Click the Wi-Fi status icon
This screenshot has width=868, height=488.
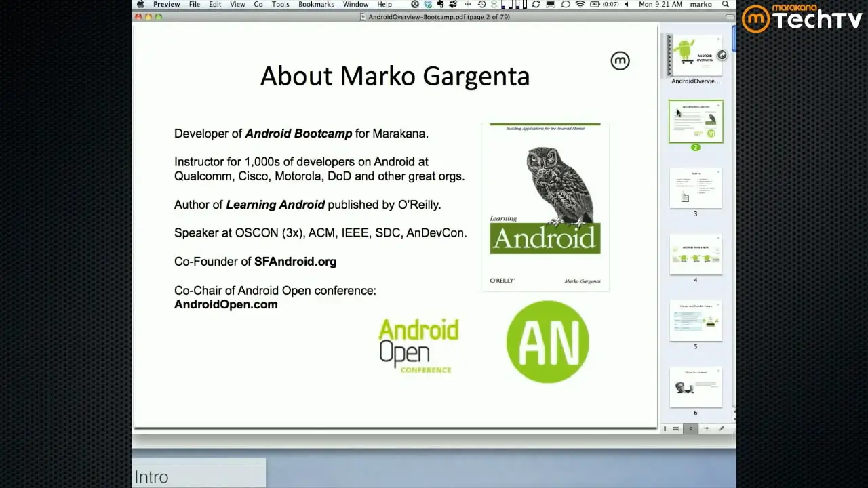pos(580,4)
